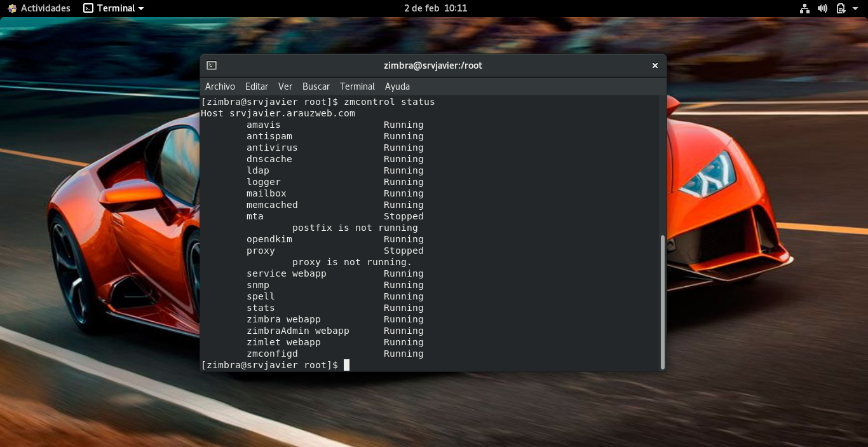Open the Buscar menu
This screenshot has width=868, height=447.
[x=316, y=86]
